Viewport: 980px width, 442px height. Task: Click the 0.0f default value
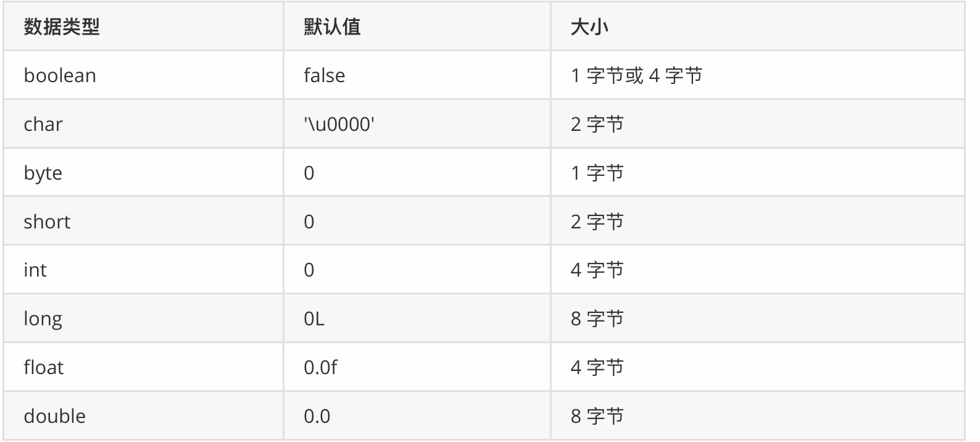click(320, 367)
